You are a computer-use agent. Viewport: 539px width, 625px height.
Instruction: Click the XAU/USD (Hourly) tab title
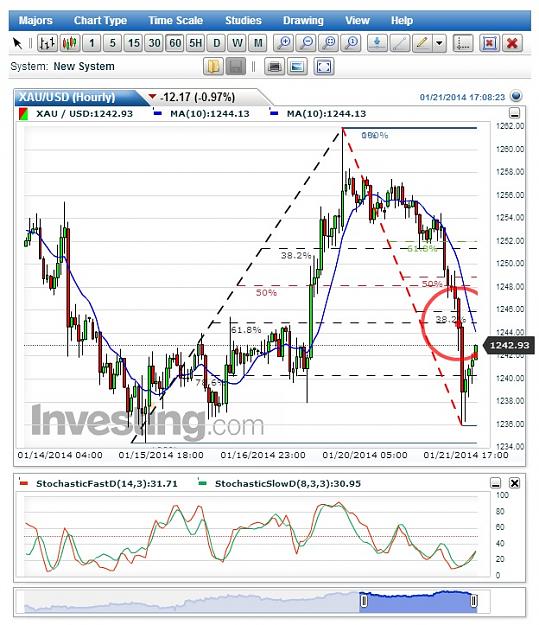(x=67, y=97)
